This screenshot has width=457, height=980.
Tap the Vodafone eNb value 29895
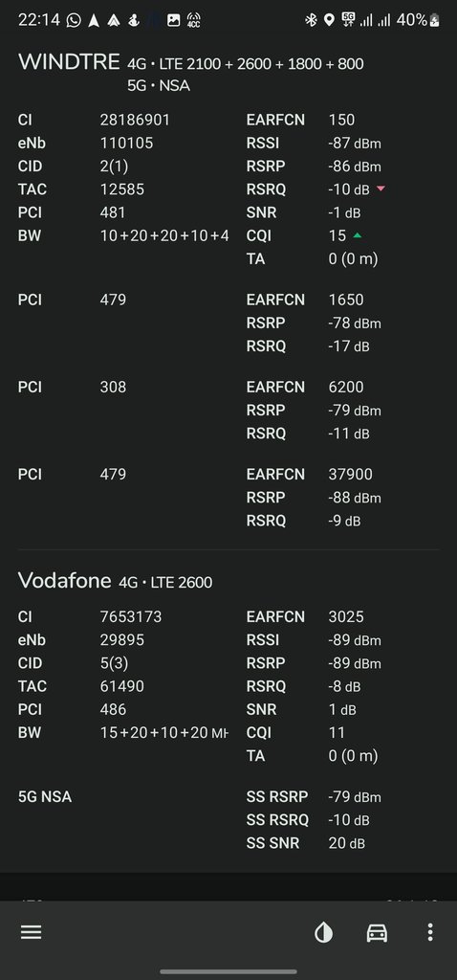pyautogui.click(x=121, y=640)
